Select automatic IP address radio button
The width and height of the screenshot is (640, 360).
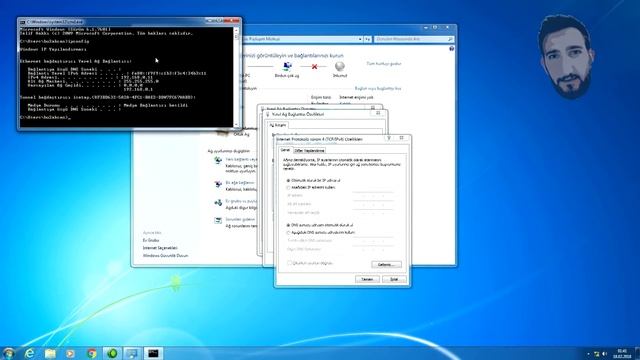288,180
